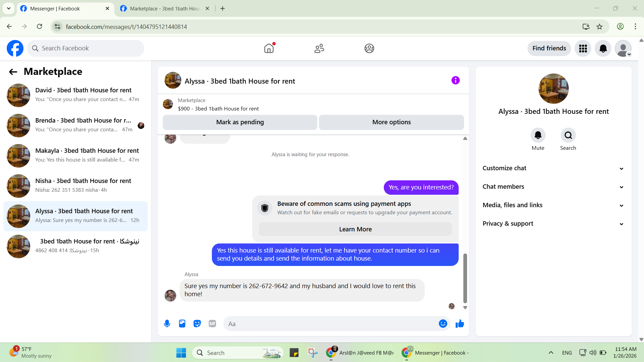Image resolution: width=644 pixels, height=362 pixels.
Task: Open Alyssa's avatar beside her message
Action: tap(170, 296)
